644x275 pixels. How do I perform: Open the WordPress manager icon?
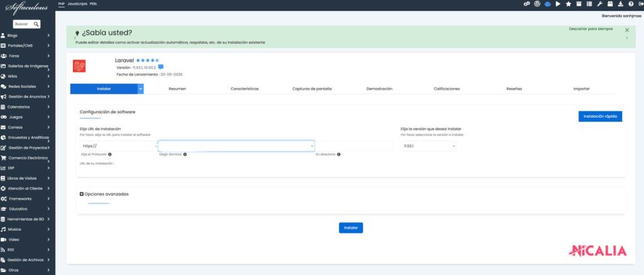coord(537,4)
